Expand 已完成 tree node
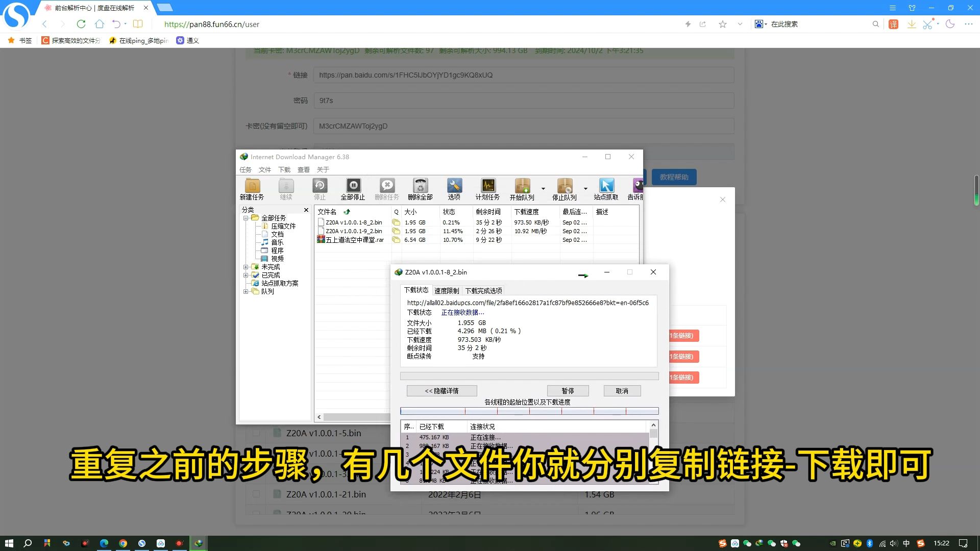This screenshot has width=980, height=551. pos(246,275)
